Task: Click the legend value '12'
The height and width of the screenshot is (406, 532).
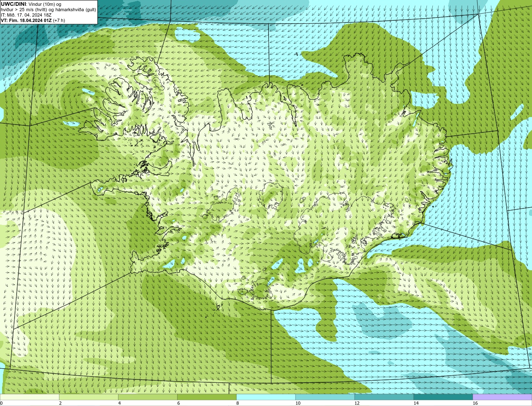Action: [357, 403]
